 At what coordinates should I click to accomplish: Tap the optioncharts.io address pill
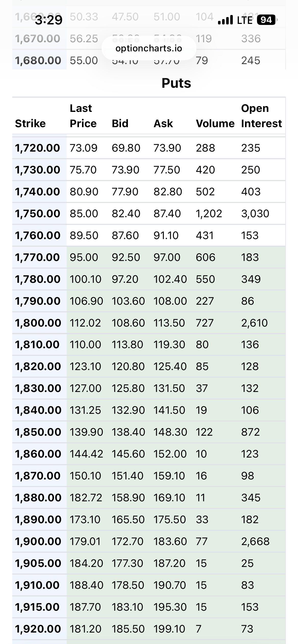tap(149, 48)
